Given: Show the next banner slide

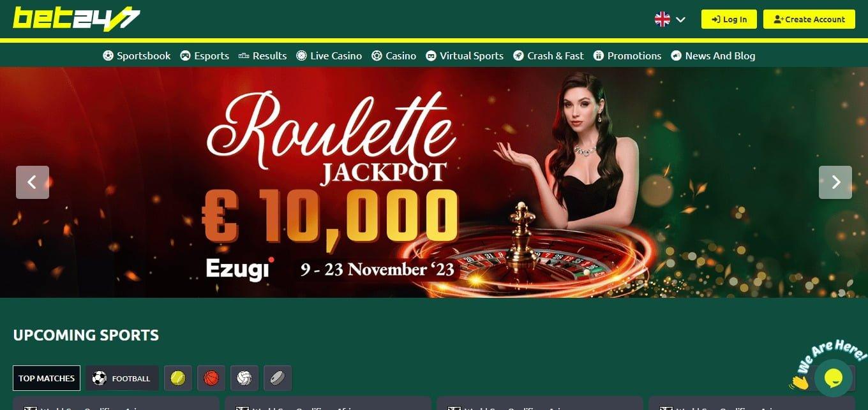Looking at the screenshot, I should 835,182.
